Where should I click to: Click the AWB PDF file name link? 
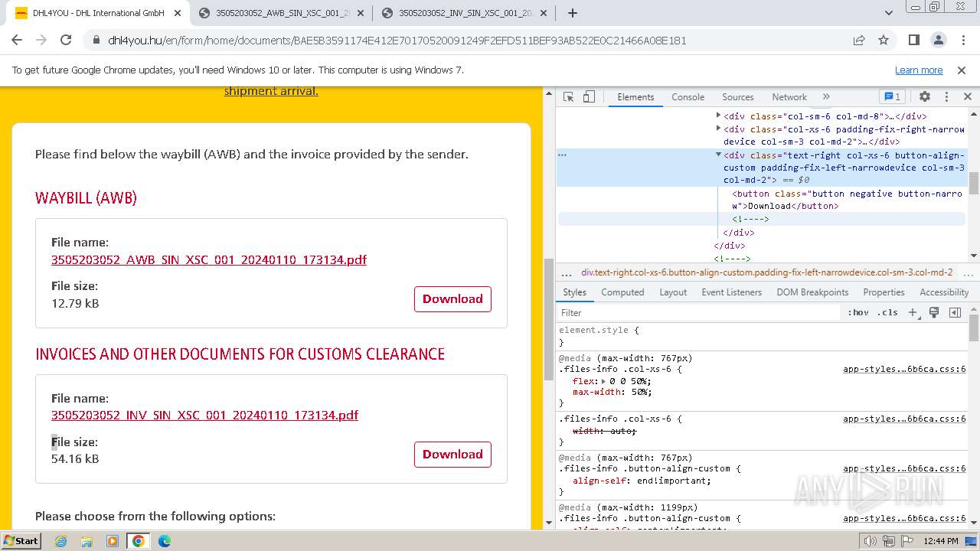[x=209, y=259]
